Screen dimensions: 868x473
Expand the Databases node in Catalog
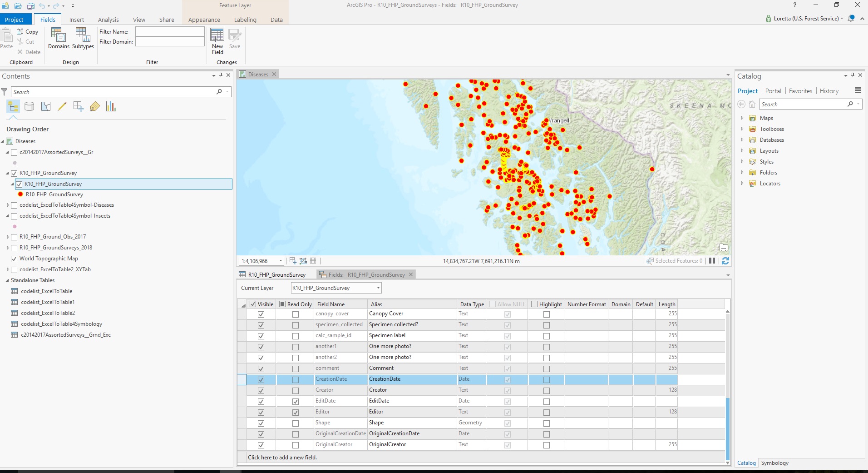742,140
